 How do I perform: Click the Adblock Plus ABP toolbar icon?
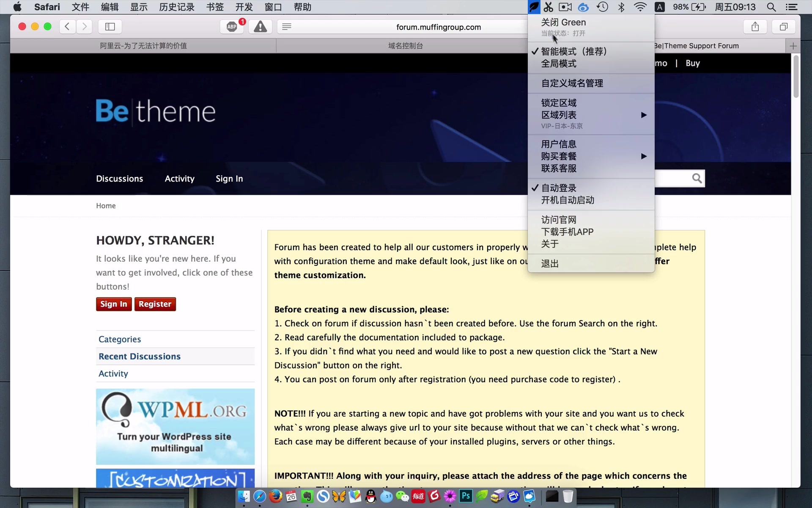tap(232, 27)
